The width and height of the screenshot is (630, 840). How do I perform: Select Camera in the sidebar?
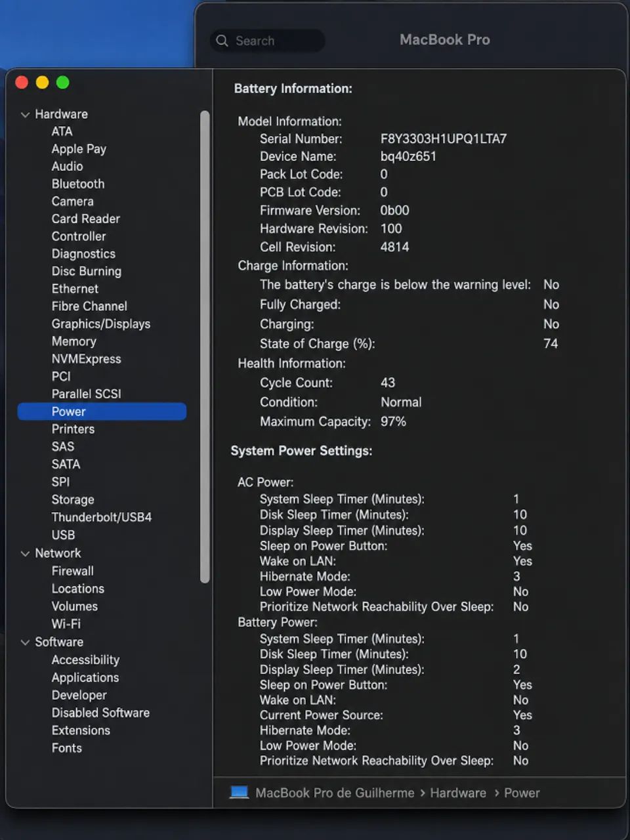[x=72, y=201]
